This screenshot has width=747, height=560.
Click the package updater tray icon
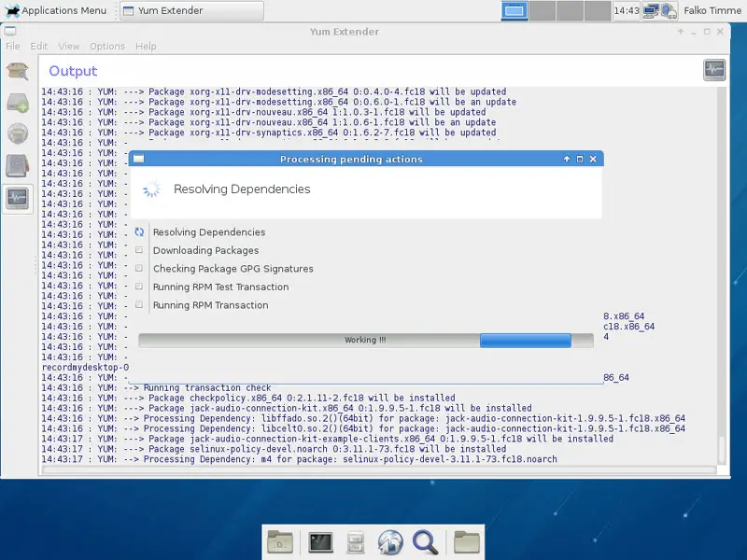pyautogui.click(x=669, y=10)
